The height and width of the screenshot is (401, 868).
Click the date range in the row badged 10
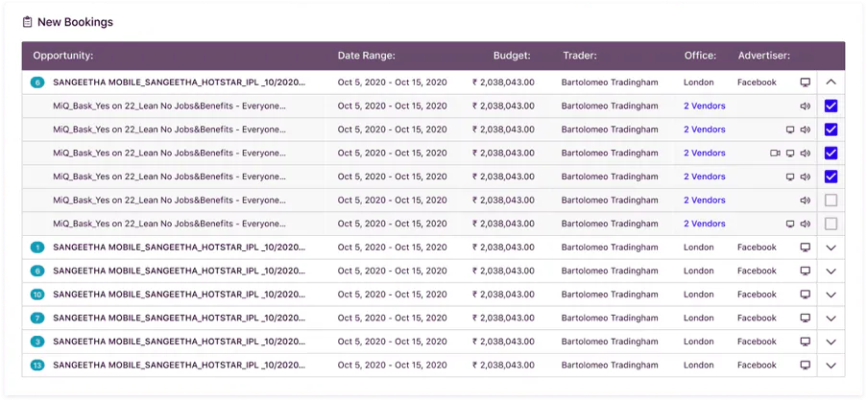click(393, 295)
